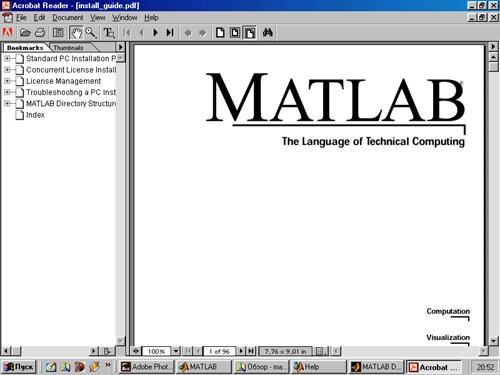Click the vertical scrollbar down arrow
Screen dimensions: 500x375
493,341
